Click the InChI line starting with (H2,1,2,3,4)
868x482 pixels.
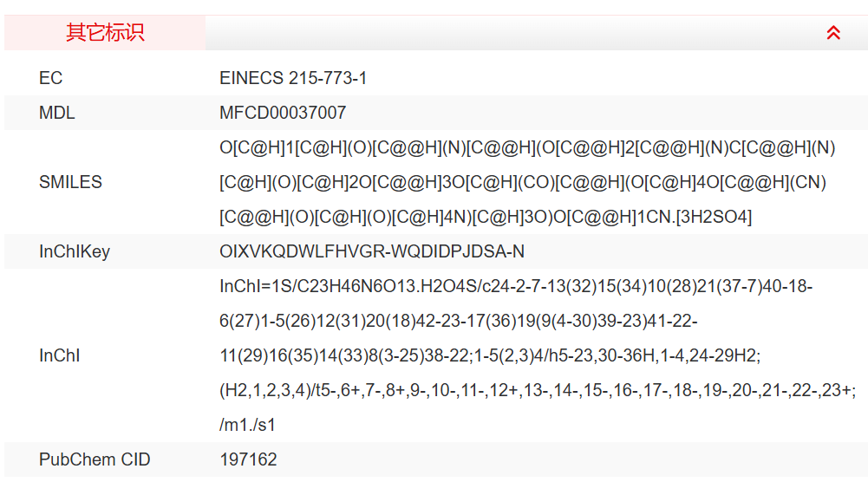coord(538,390)
